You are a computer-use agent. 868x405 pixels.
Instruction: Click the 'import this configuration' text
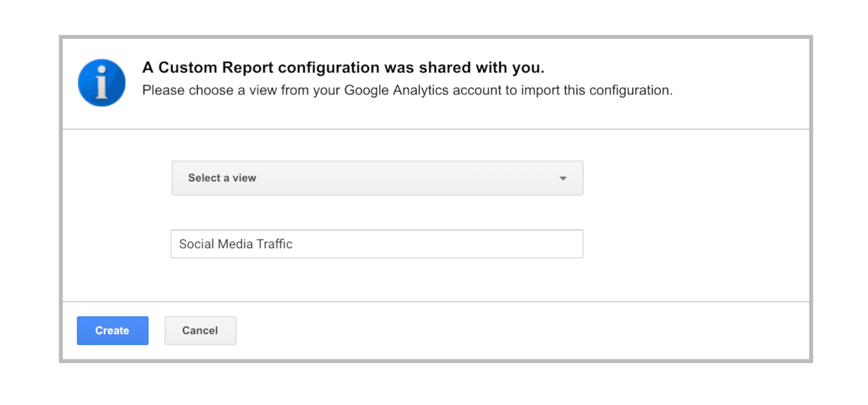(x=597, y=91)
